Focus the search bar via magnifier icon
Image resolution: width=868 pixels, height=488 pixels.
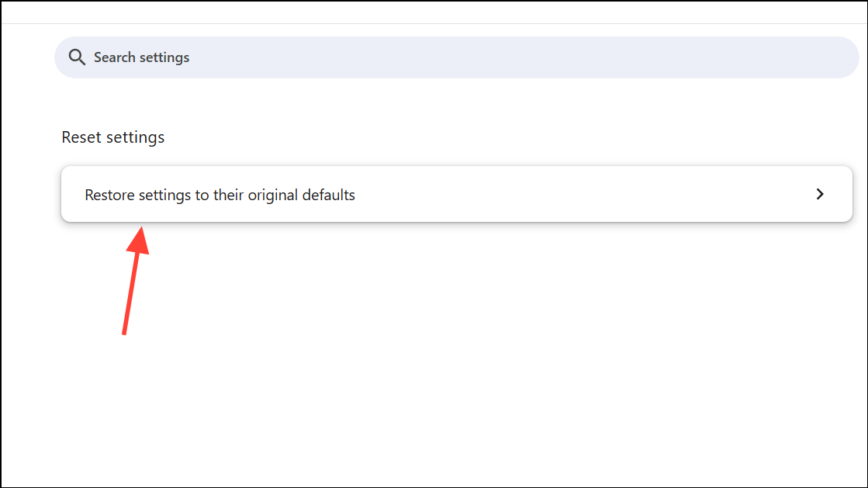76,57
